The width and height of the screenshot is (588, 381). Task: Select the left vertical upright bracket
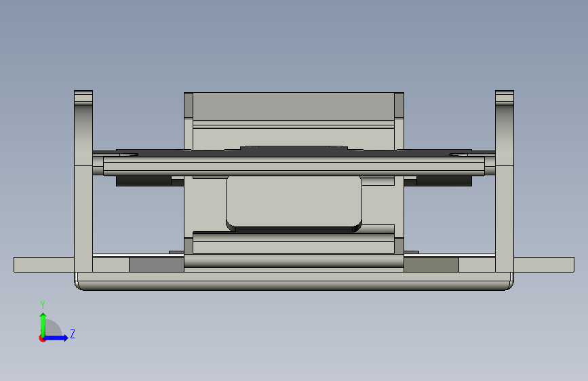coord(83,181)
